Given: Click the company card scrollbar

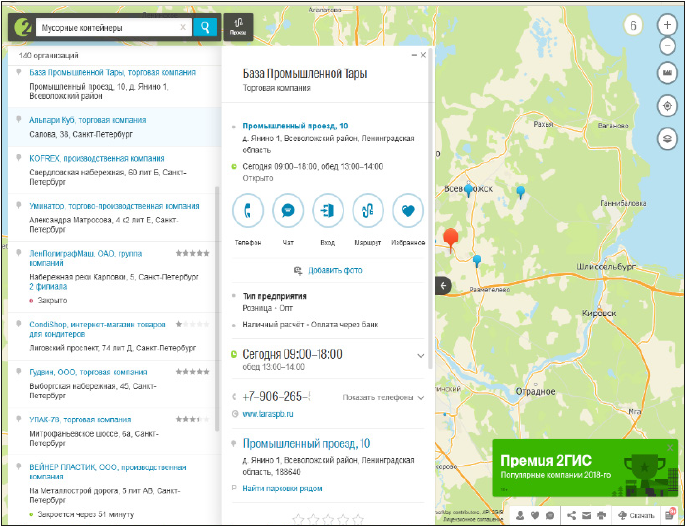Looking at the screenshot, I should pos(431,208).
